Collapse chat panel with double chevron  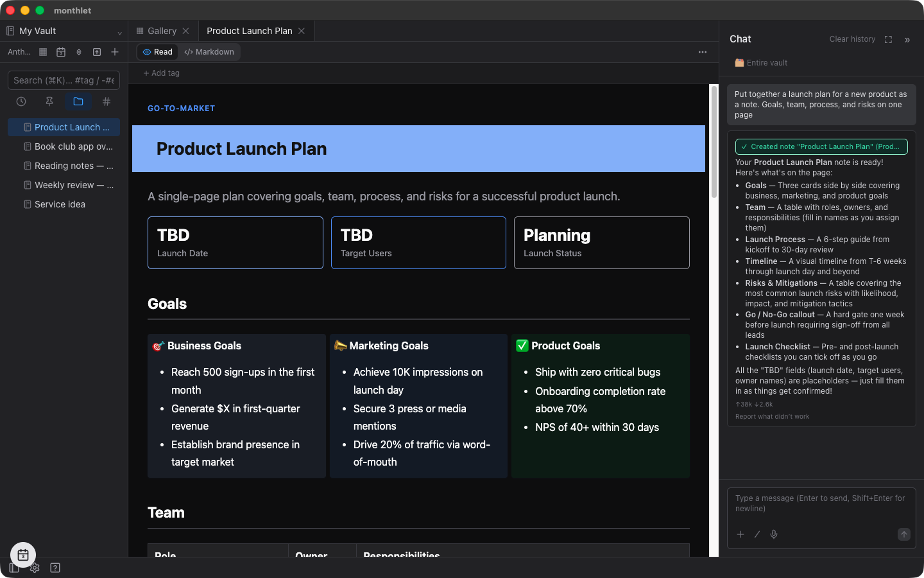point(907,40)
